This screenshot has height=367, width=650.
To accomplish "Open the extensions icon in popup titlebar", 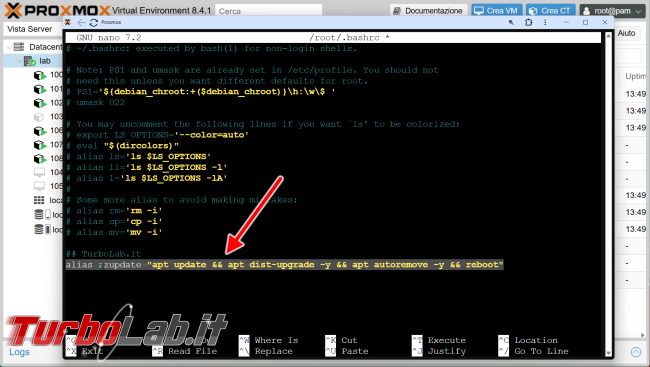I will [529, 22].
